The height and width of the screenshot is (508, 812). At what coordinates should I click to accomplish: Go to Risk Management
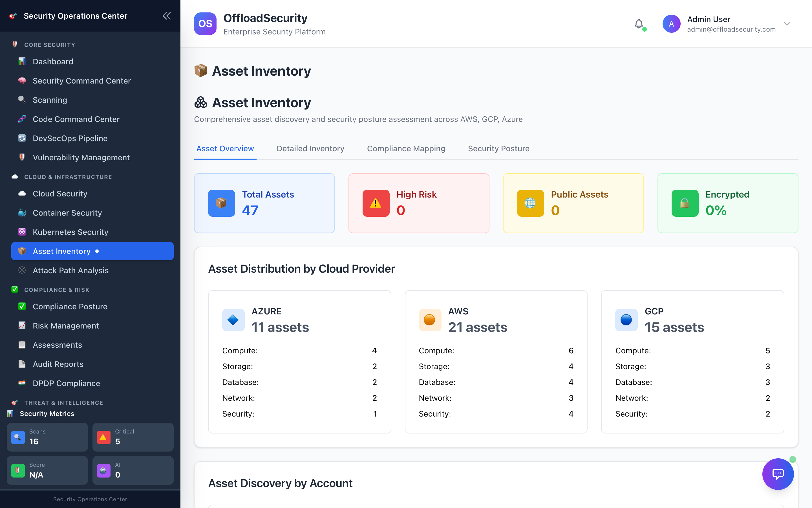pos(92,326)
